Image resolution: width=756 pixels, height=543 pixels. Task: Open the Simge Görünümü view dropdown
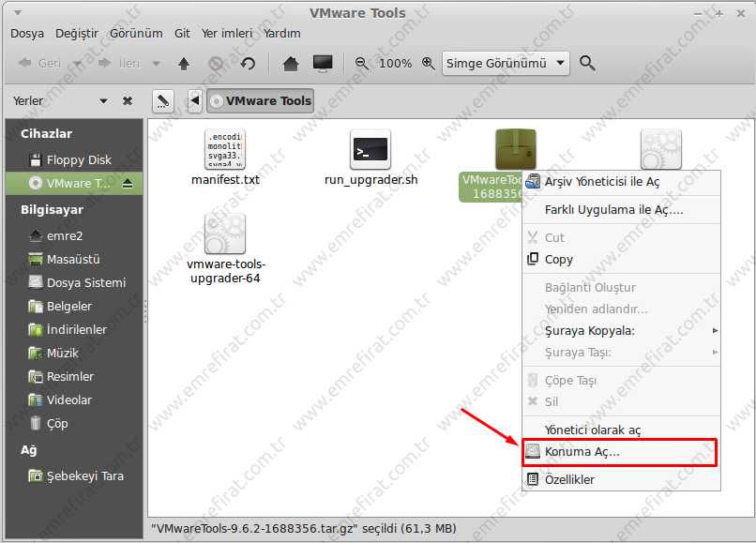(x=506, y=64)
